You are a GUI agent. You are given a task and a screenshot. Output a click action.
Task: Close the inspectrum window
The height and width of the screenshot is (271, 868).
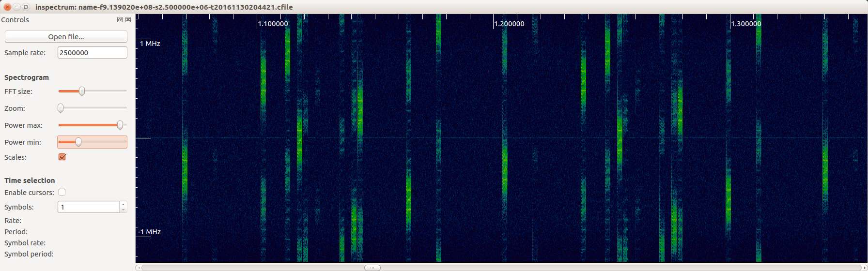coord(7,7)
